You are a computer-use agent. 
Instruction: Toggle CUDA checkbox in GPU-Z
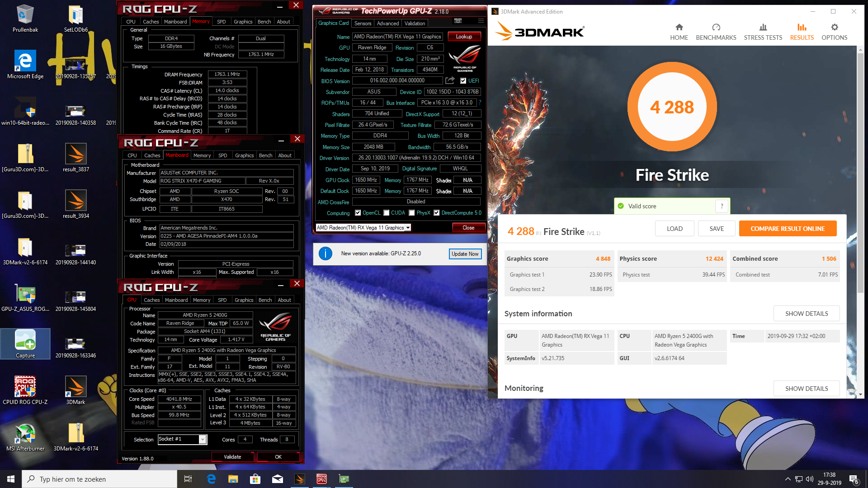click(x=387, y=213)
